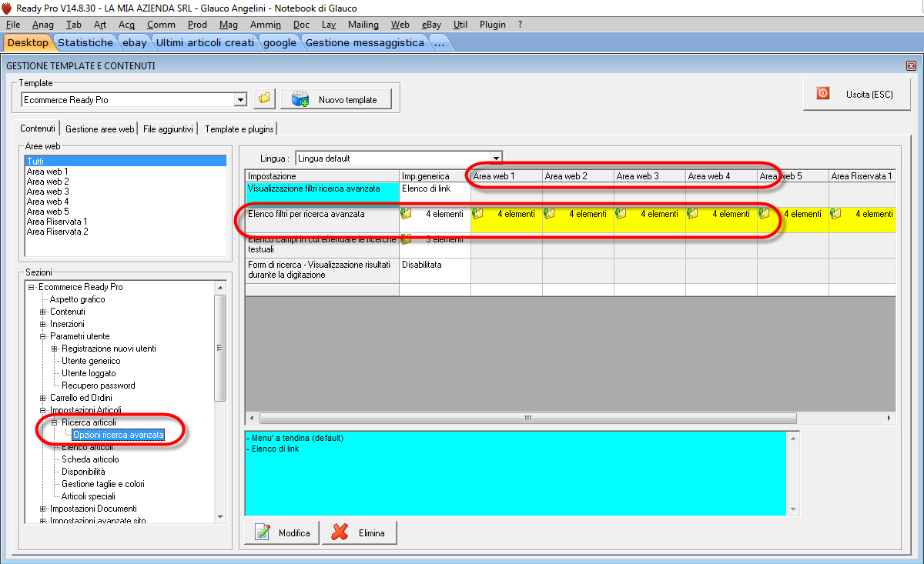Select Utente generico tree item
924x564 pixels.
pyautogui.click(x=91, y=361)
